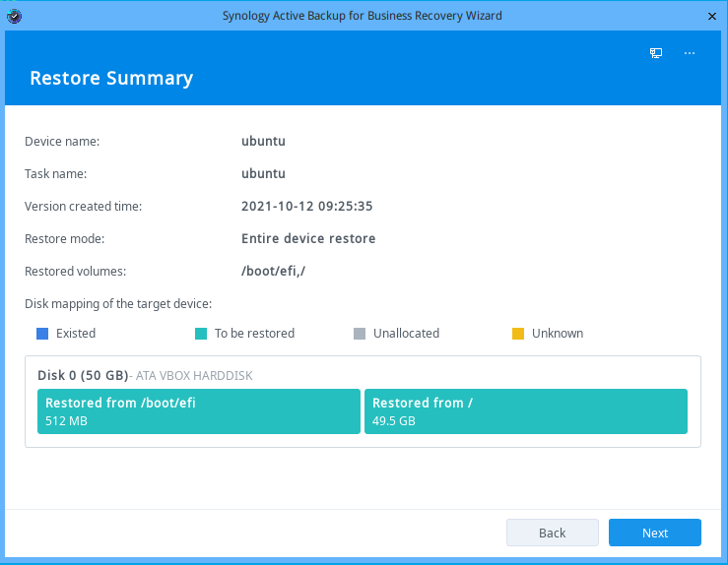The width and height of the screenshot is (728, 565).
Task: Click the Disk 0 (50 GB) label
Action: click(x=82, y=375)
